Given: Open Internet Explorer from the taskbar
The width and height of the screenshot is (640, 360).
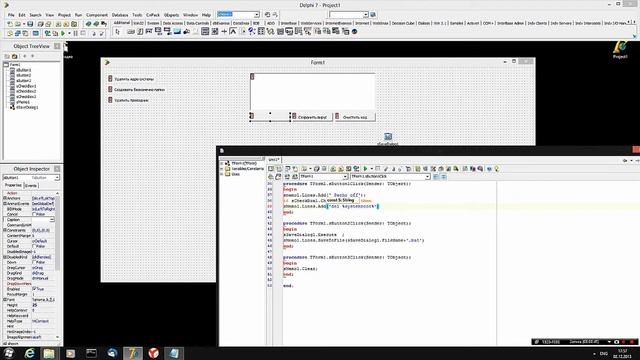Looking at the screenshot, I should click(29, 353).
